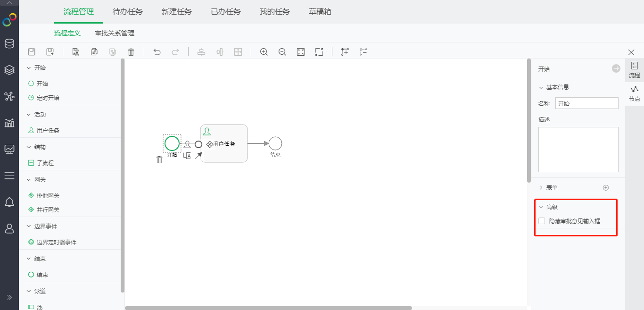Pick the 子流程 palette item

[41, 163]
